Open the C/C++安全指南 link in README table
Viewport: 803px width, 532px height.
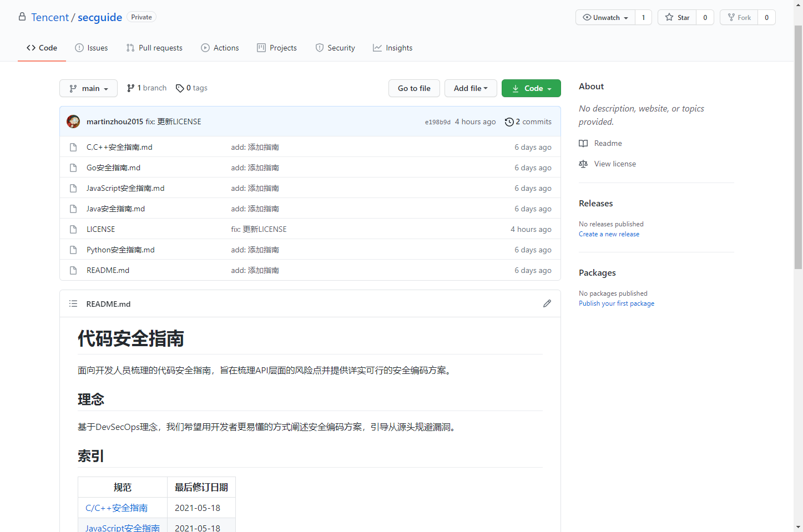pyautogui.click(x=117, y=508)
